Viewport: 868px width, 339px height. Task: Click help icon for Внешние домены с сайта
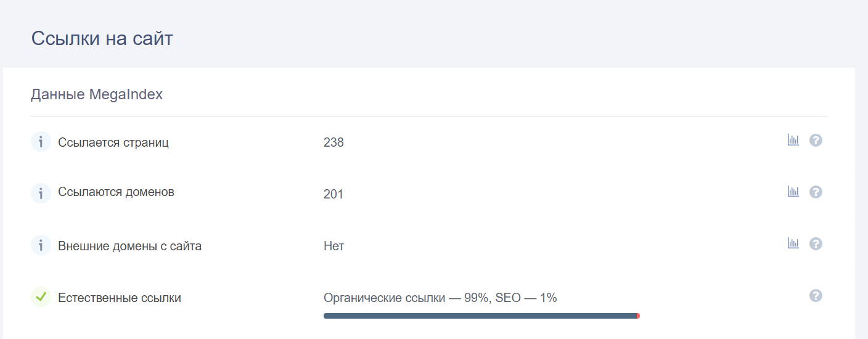(x=816, y=244)
